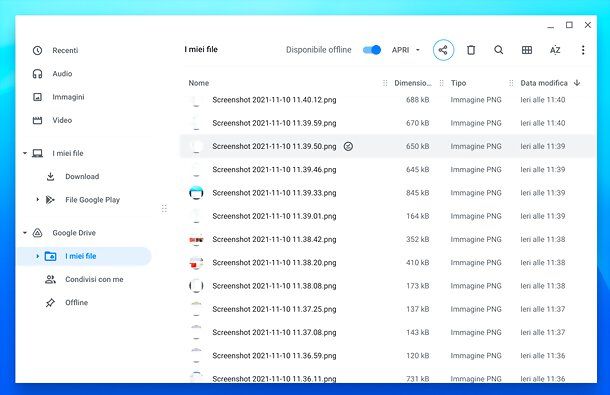Viewport: 610px width, 395px height.
Task: Click the column divider handle before Tipo
Action: tap(441, 83)
